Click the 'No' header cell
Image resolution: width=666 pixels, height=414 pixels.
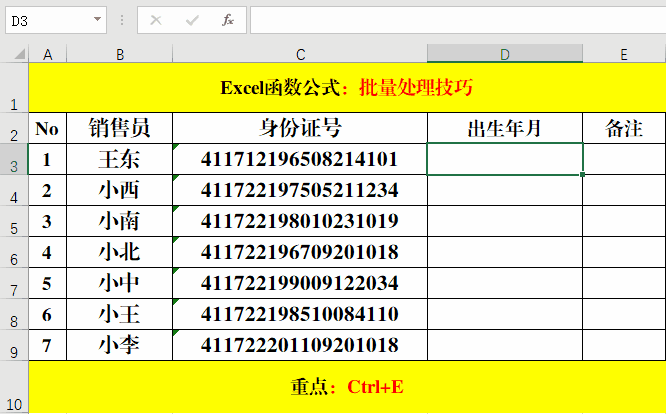(x=48, y=128)
